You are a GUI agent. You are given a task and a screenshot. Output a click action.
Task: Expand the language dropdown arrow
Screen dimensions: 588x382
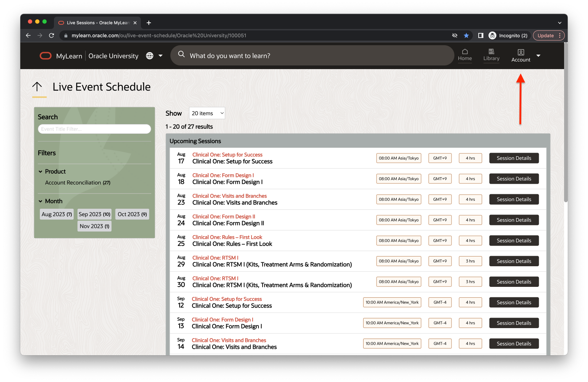pyautogui.click(x=160, y=56)
